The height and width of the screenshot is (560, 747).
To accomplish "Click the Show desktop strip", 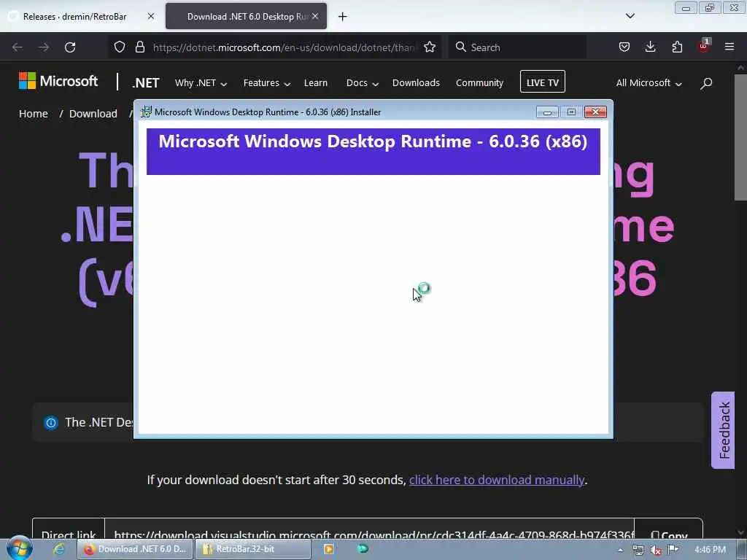I will tap(742, 549).
